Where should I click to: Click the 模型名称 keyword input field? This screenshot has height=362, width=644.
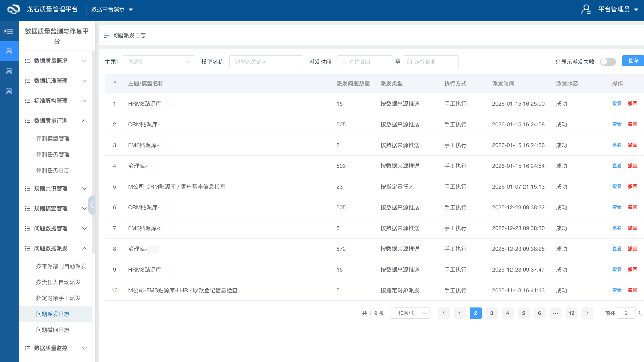(x=266, y=61)
